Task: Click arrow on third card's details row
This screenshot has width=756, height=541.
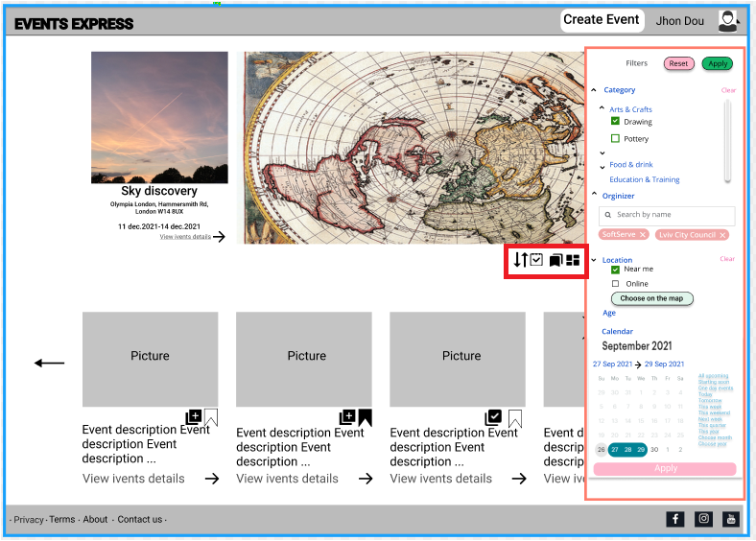Action: point(519,479)
